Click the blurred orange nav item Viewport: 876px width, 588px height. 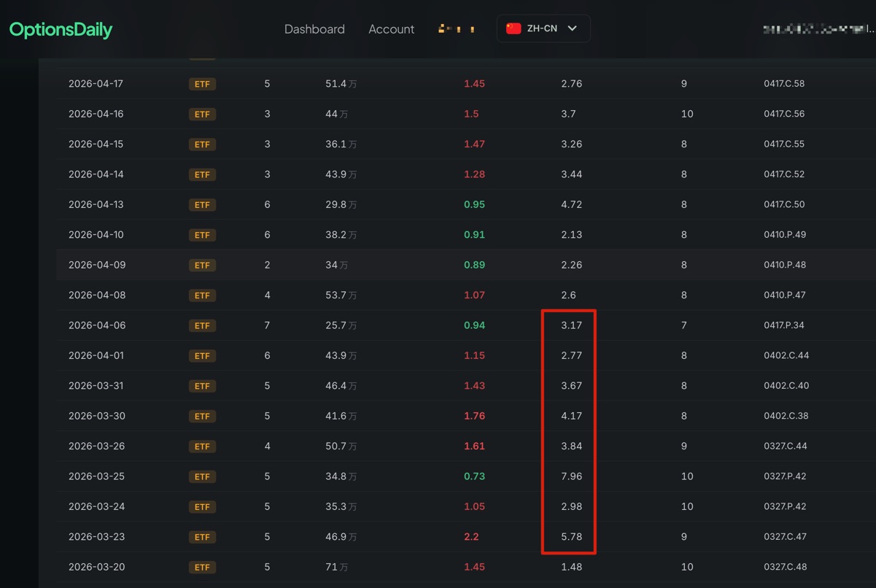pos(457,29)
